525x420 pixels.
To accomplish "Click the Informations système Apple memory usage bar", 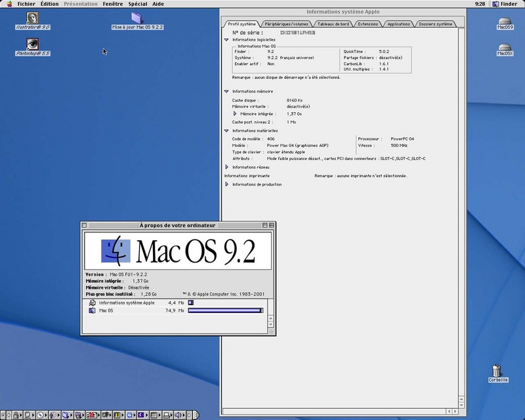I will (191, 303).
